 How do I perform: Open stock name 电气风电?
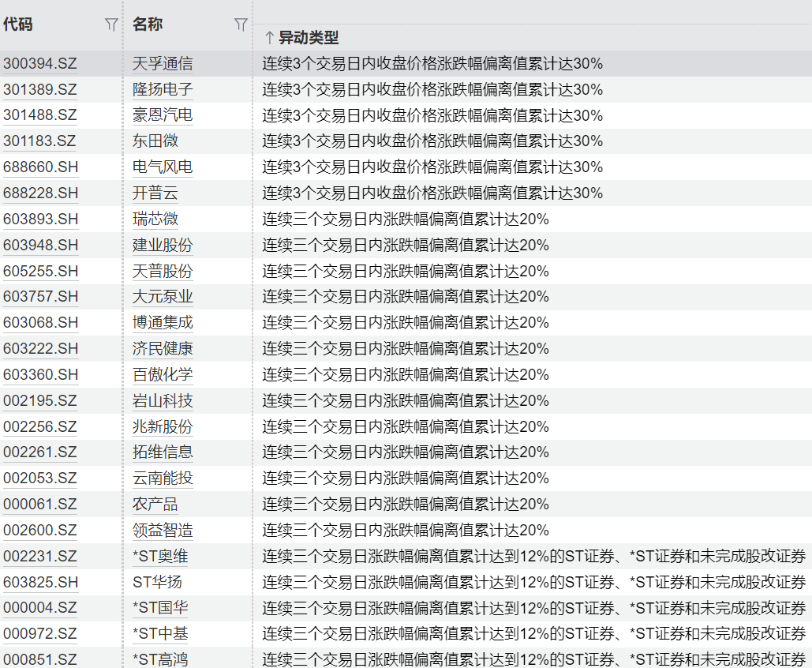(x=163, y=167)
